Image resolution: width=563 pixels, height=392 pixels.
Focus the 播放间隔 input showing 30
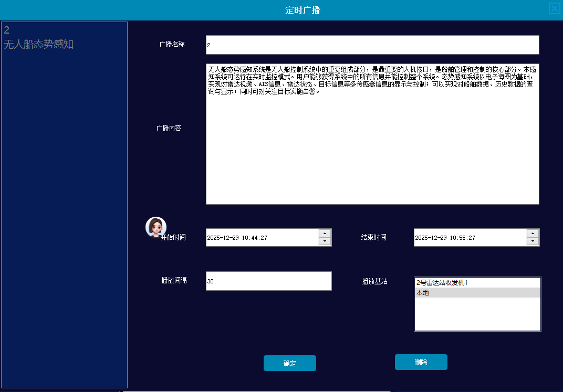(x=268, y=281)
